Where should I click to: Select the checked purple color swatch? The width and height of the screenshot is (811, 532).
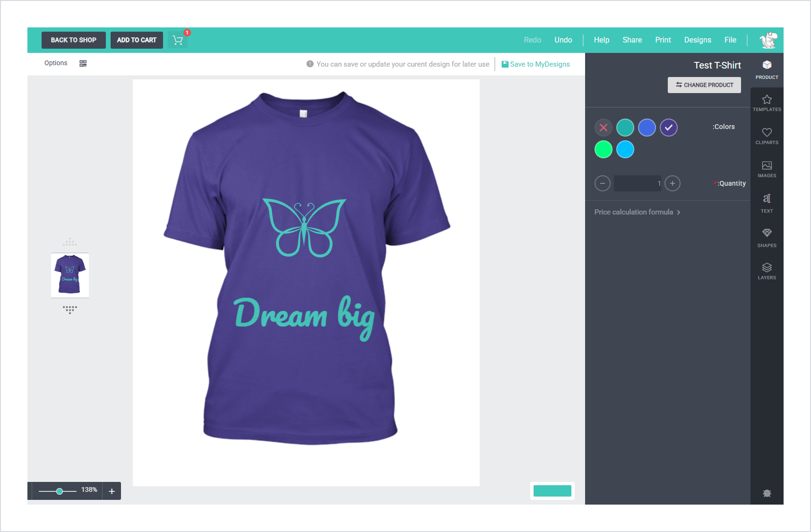(668, 128)
